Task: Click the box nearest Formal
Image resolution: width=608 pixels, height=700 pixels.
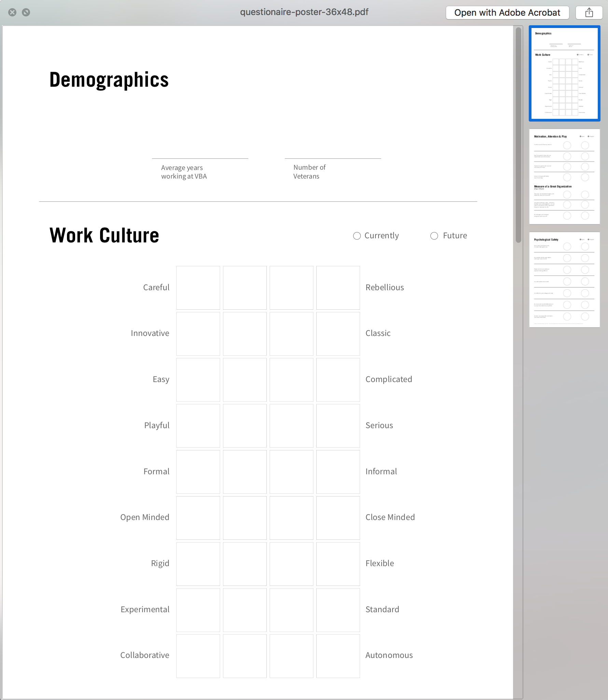Action: tap(198, 472)
